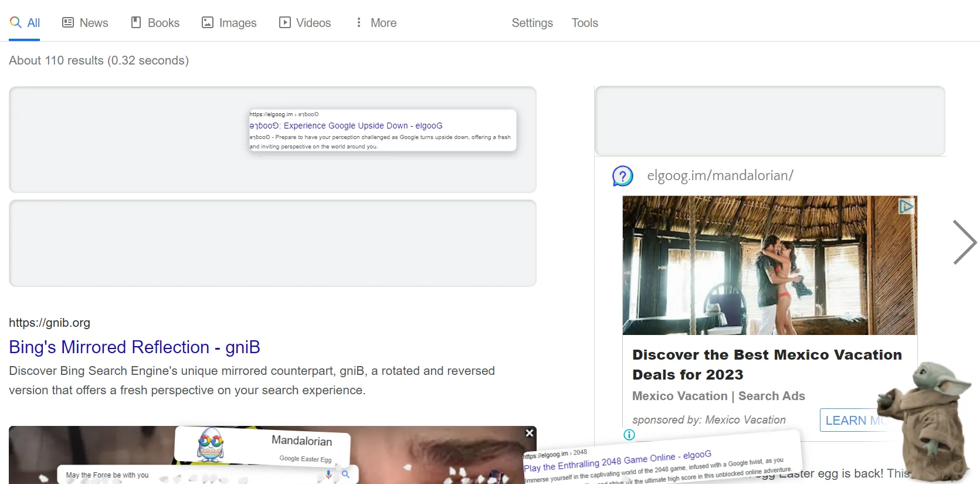This screenshot has width=980, height=484.
Task: Switch to the Books tab
Action: tap(155, 22)
